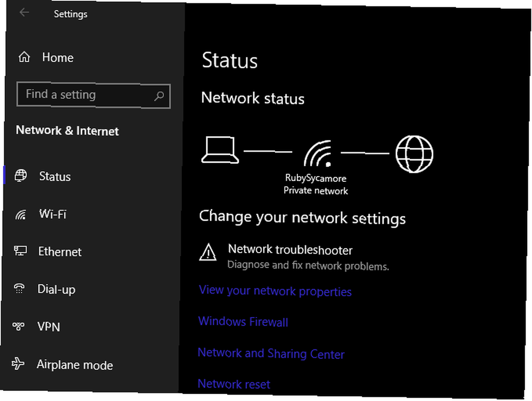The image size is (532, 401).
Task: Click the Dial-up phone icon
Action: 19,288
